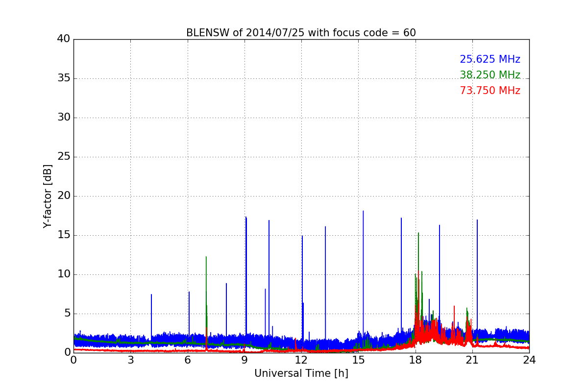The height and width of the screenshot is (392, 588).
Task: Click the x-axis tick label 15
Action: point(358,360)
